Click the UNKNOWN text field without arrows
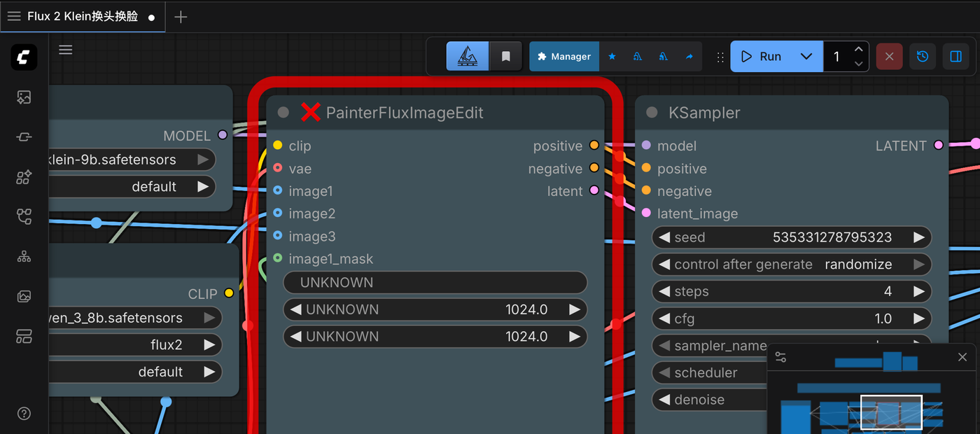The image size is (980, 434). pyautogui.click(x=435, y=283)
